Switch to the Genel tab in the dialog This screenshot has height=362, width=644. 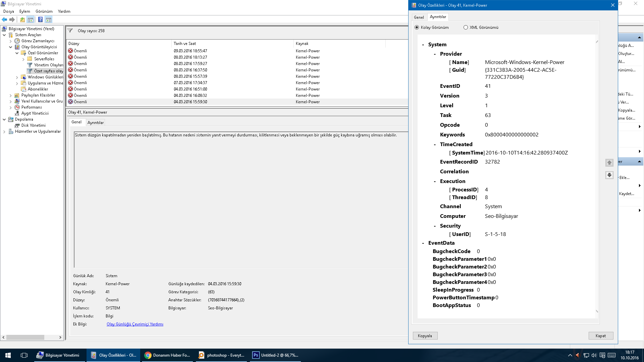419,17
